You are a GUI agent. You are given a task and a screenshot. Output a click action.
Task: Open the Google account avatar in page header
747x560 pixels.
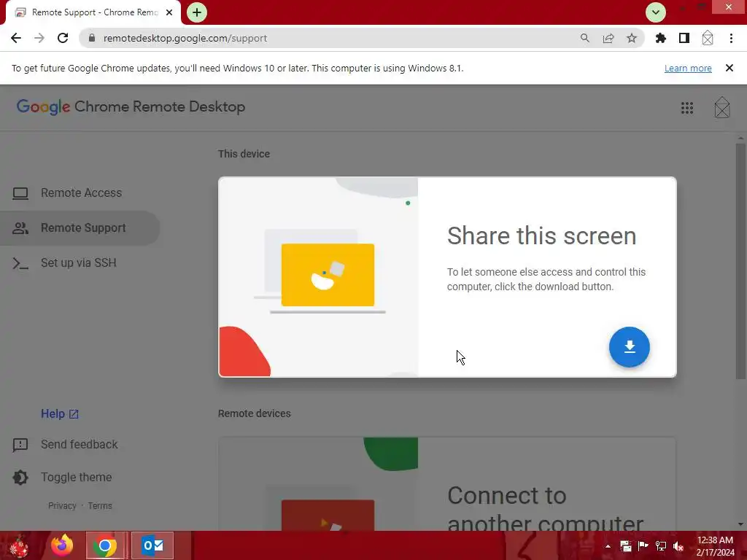coord(721,108)
